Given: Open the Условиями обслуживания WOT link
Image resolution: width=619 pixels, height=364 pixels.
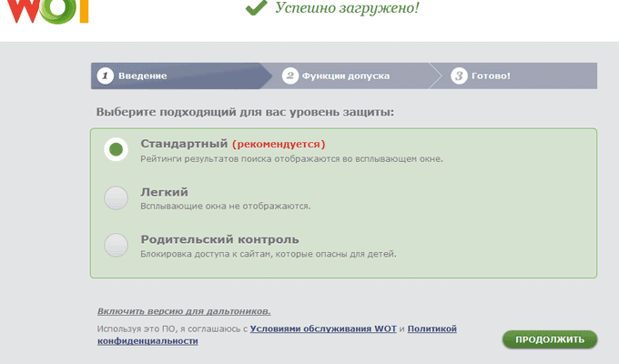Looking at the screenshot, I should (323, 328).
